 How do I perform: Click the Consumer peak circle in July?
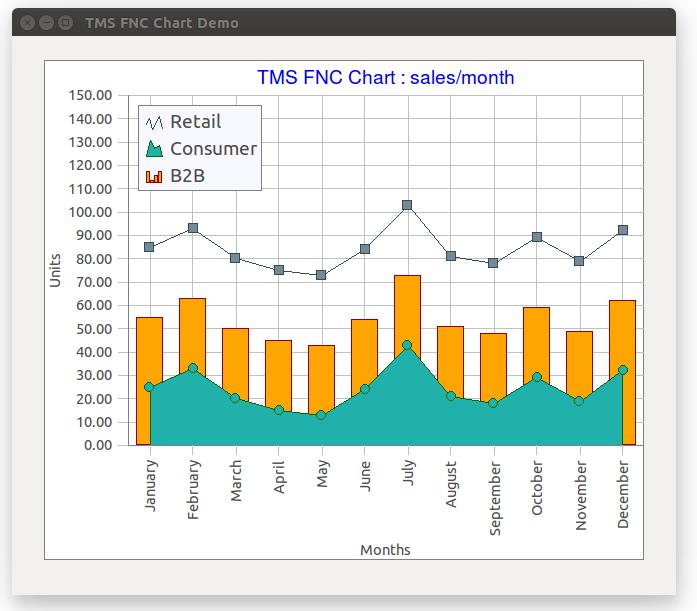407,345
